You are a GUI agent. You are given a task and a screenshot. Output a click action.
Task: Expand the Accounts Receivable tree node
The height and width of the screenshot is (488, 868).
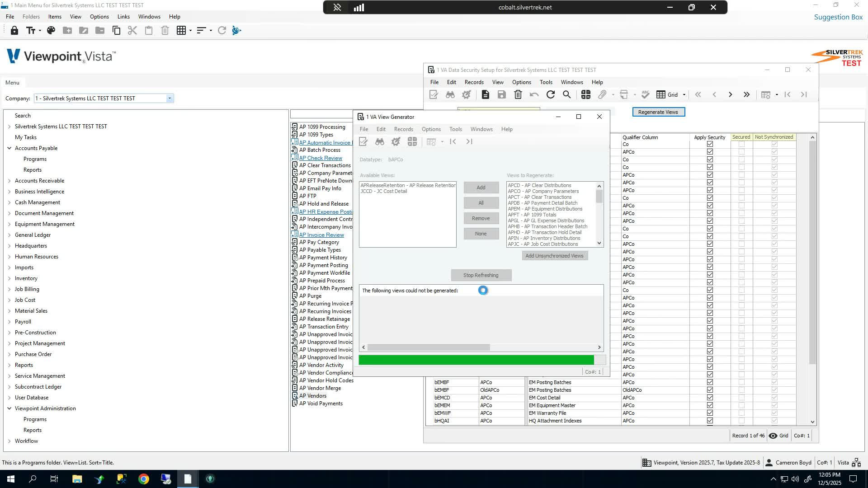[9, 181]
